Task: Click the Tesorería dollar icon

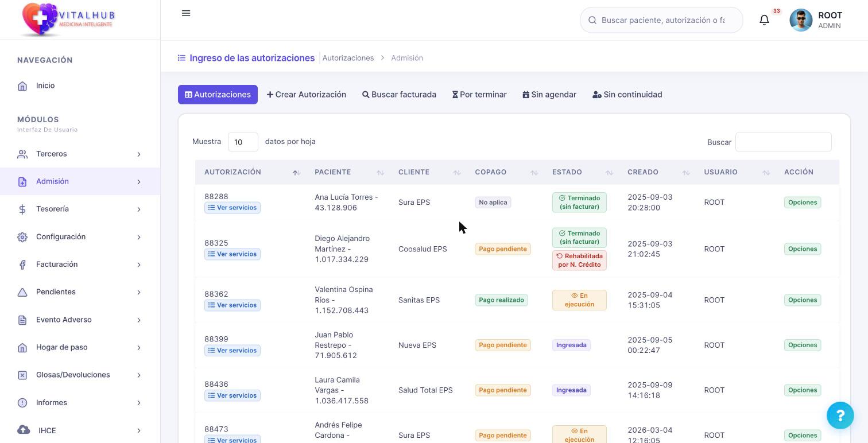Action: point(22,209)
